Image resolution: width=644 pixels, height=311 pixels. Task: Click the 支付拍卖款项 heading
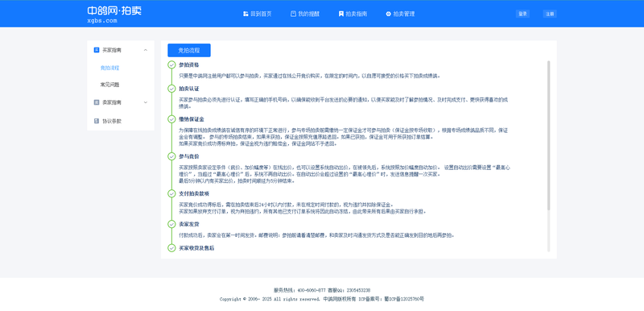coord(194,194)
